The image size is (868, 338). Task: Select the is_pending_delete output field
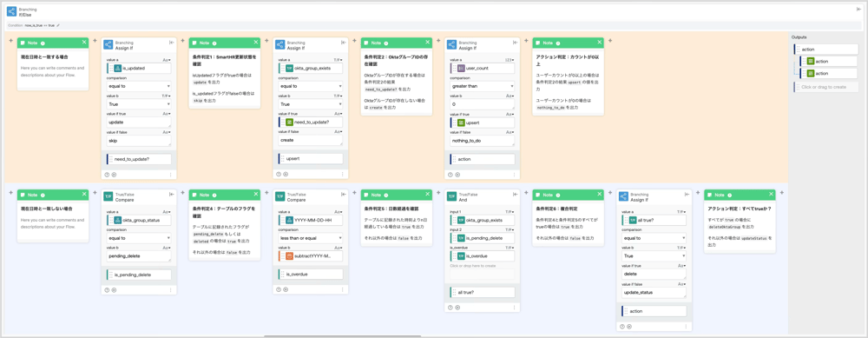point(138,275)
